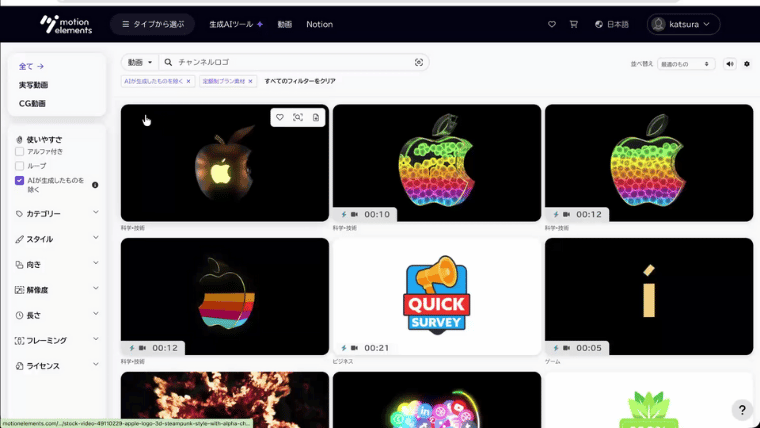Click the タイプから選ぶ button

point(152,24)
